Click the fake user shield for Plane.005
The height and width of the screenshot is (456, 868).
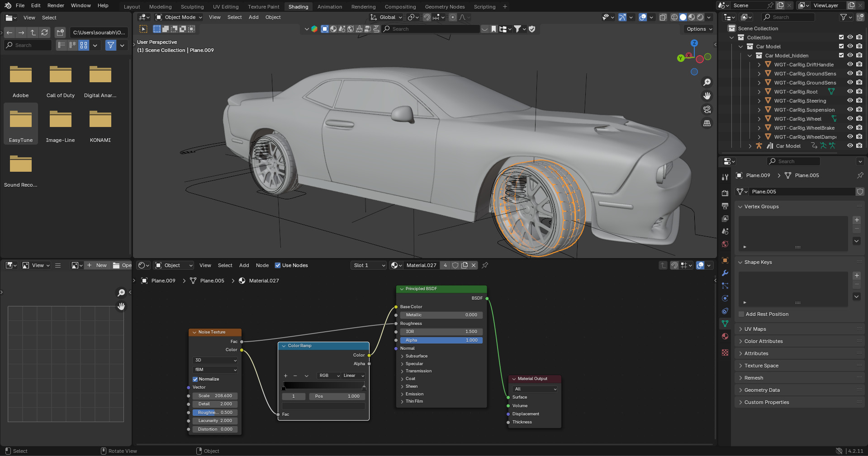[x=860, y=192]
